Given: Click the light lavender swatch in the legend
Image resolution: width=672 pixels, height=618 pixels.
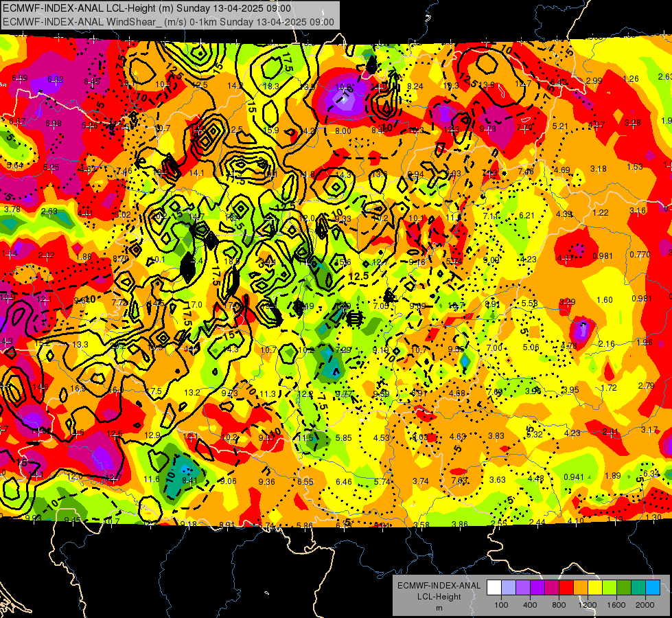Looking at the screenshot, I should pos(509,588).
